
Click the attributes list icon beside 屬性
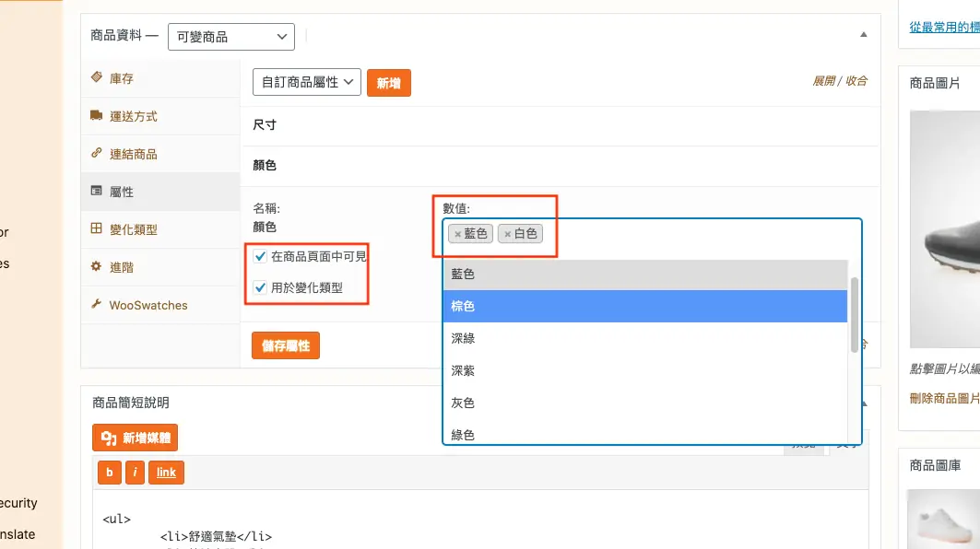[96, 191]
